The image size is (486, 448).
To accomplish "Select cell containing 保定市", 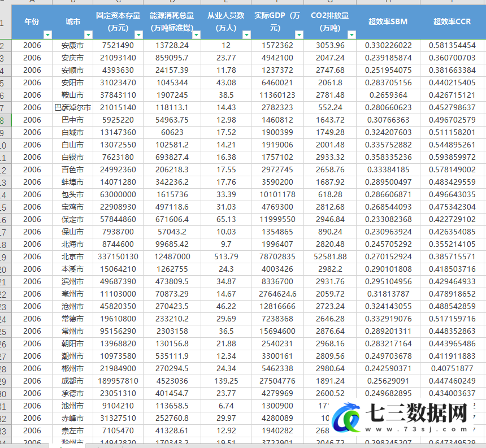I will [x=73, y=219].
